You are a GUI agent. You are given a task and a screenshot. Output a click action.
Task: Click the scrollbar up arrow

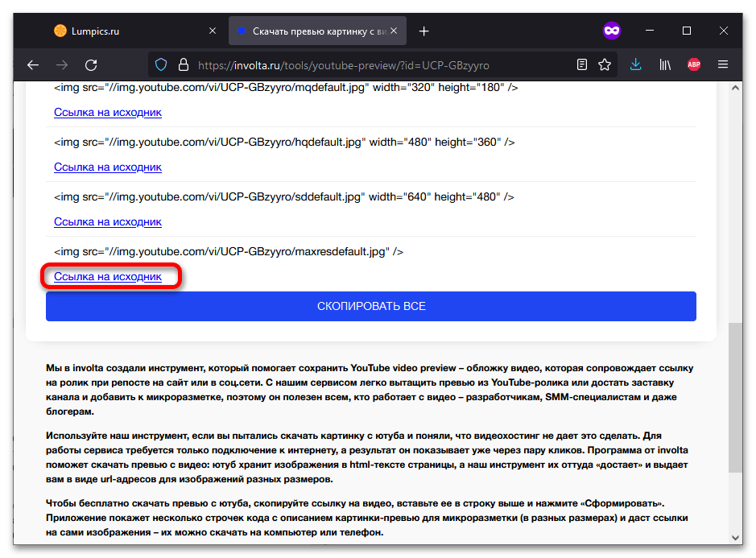[x=735, y=88]
